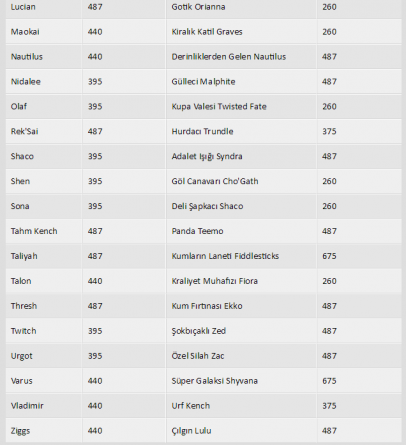Screen dimensions: 406x445
Task: Click Derinliklerden Gelen Nautilus skin name
Action: (x=229, y=57)
